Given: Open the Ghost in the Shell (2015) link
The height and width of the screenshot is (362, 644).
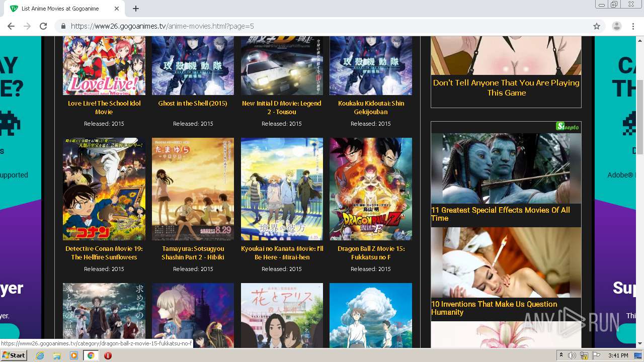Looking at the screenshot, I should click(x=193, y=103).
